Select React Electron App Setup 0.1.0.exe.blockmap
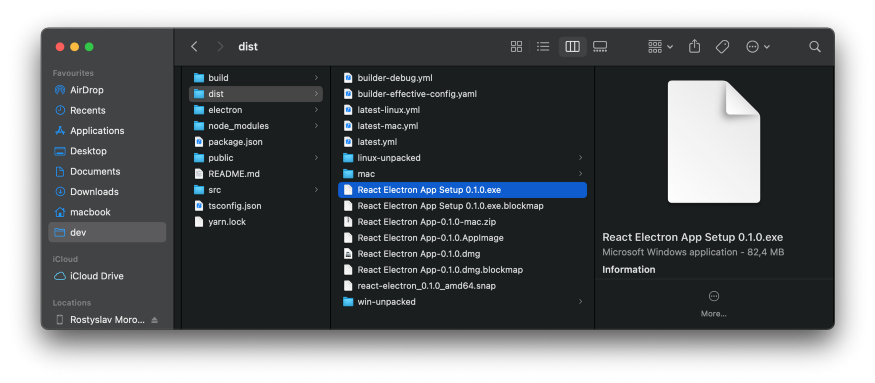This screenshot has width=875, height=383. tap(462, 206)
